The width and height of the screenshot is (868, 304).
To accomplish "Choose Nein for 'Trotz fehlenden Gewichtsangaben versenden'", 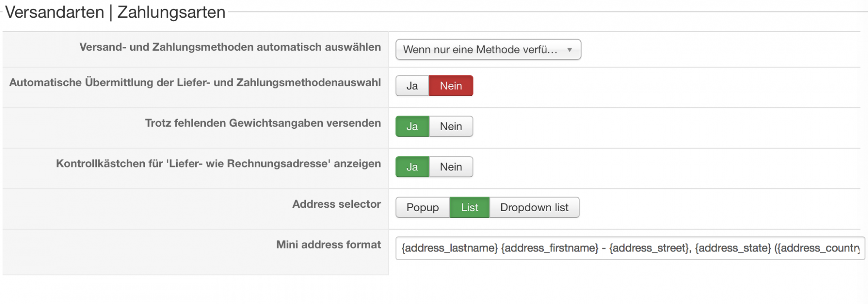I will (x=450, y=126).
